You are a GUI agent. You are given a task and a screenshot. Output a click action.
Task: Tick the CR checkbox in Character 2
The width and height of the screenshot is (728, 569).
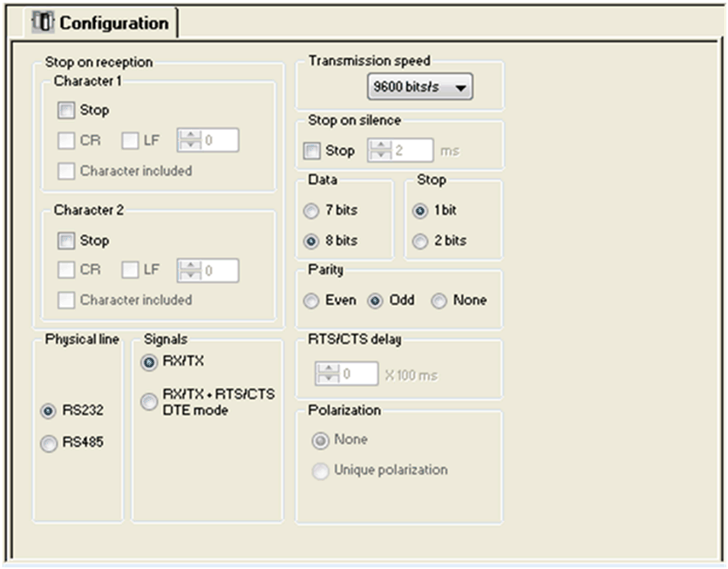[66, 269]
